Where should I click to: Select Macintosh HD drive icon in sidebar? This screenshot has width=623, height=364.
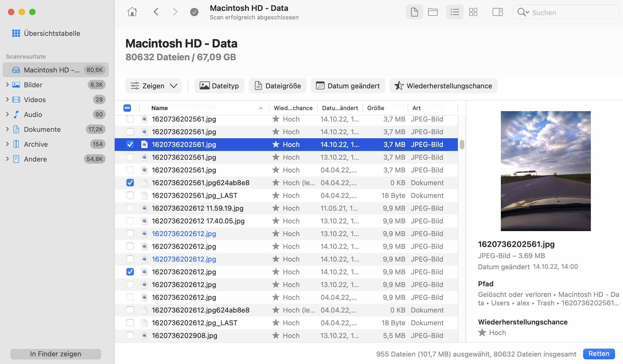tap(16, 70)
